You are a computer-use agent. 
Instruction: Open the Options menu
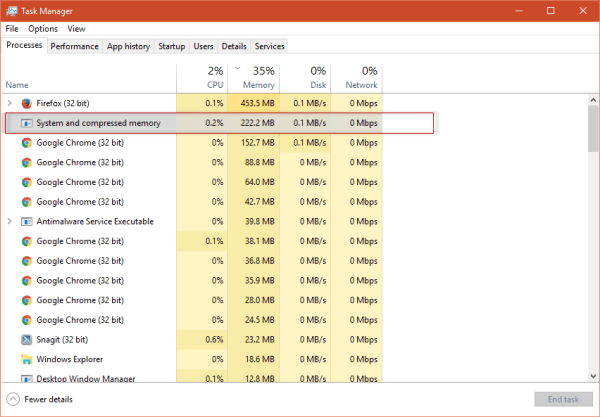click(x=43, y=29)
